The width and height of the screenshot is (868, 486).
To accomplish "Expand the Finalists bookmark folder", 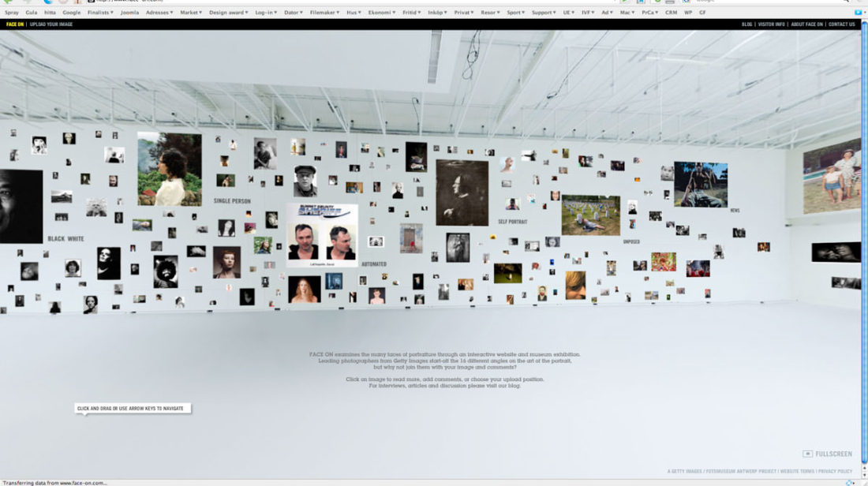I will pyautogui.click(x=100, y=12).
